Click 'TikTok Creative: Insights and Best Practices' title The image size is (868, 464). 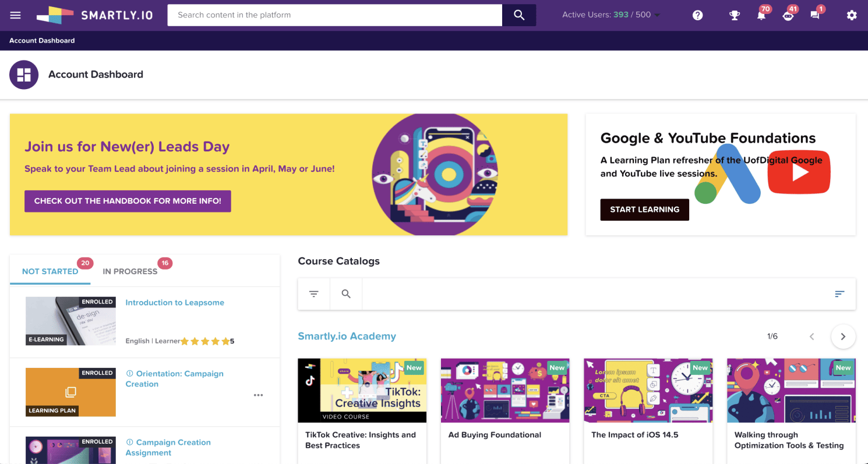point(361,440)
